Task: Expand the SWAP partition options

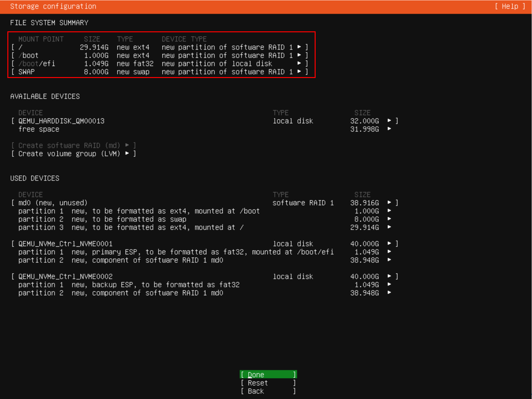Action: click(x=299, y=72)
